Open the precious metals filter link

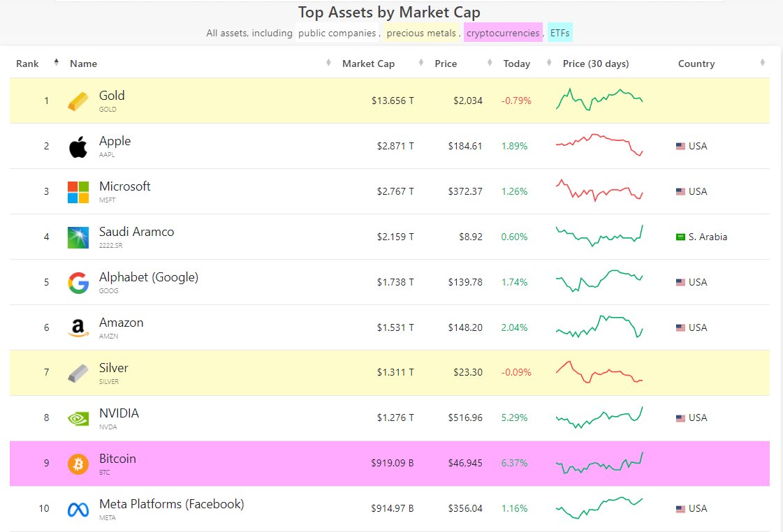tap(421, 33)
